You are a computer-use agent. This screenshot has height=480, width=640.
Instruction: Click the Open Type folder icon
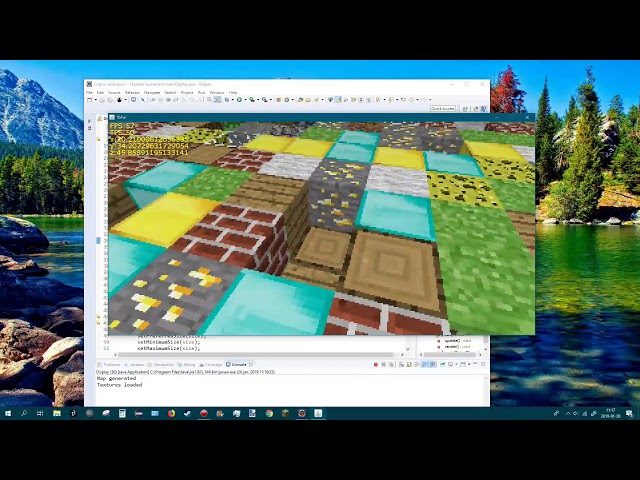click(300, 100)
